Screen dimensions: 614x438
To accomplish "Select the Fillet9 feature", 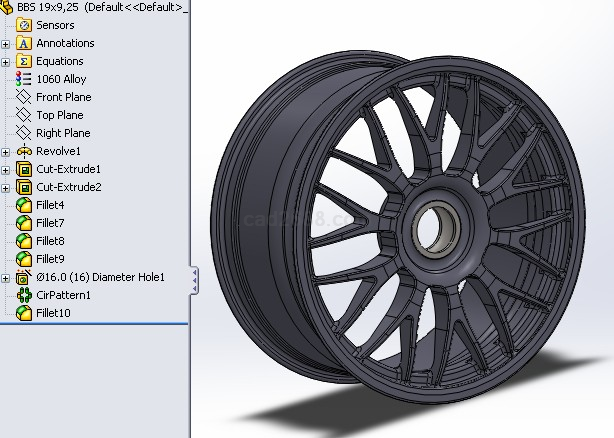I will (x=50, y=259).
